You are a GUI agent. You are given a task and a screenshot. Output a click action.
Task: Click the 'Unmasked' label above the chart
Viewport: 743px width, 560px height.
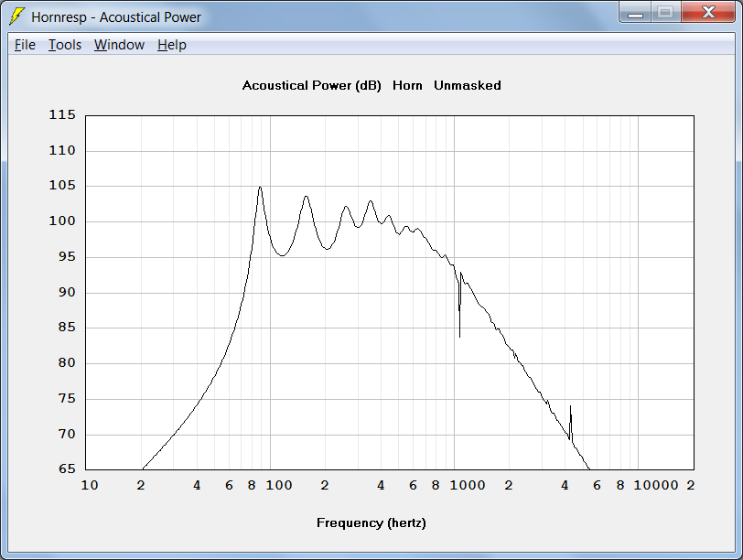click(468, 86)
